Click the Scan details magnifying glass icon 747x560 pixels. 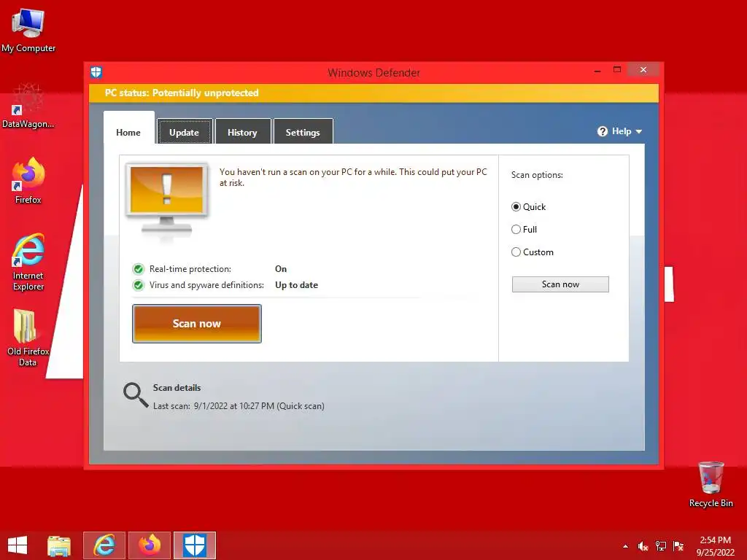(x=136, y=395)
